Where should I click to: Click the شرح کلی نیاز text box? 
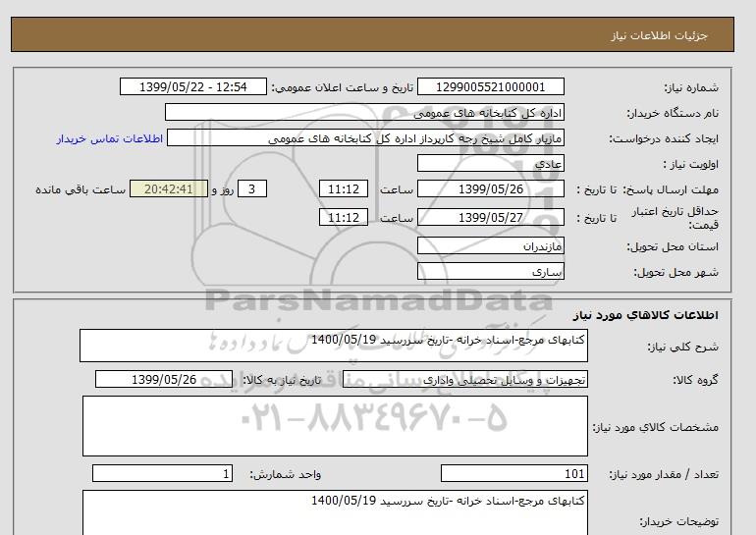coord(334,346)
